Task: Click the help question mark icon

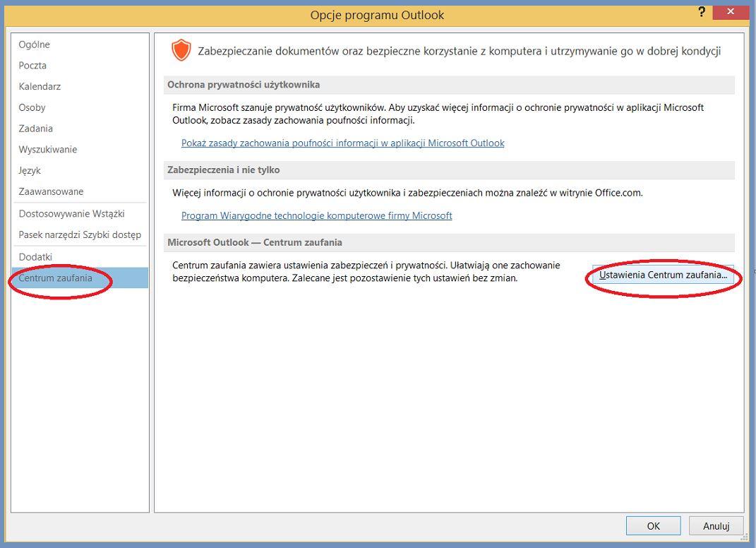Action: [x=702, y=12]
